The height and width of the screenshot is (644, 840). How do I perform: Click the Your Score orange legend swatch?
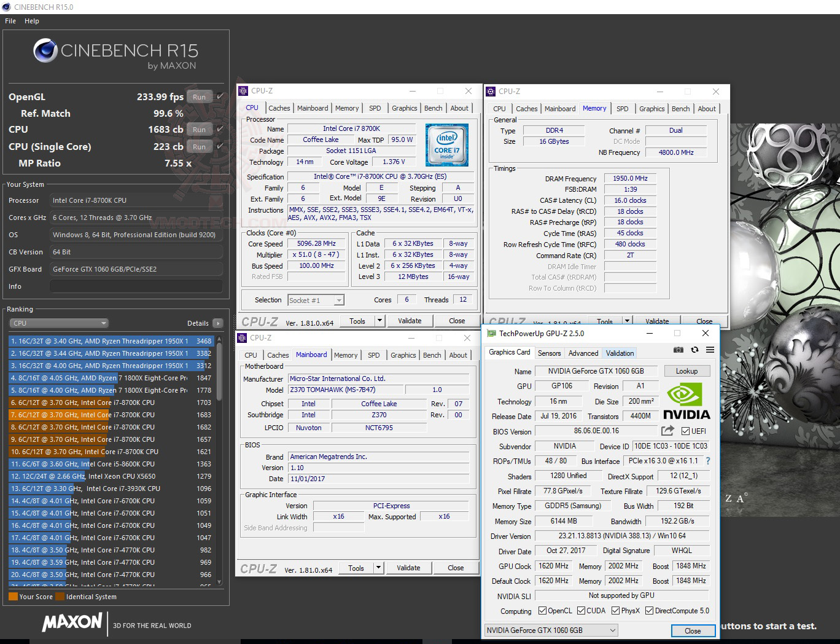tap(13, 596)
